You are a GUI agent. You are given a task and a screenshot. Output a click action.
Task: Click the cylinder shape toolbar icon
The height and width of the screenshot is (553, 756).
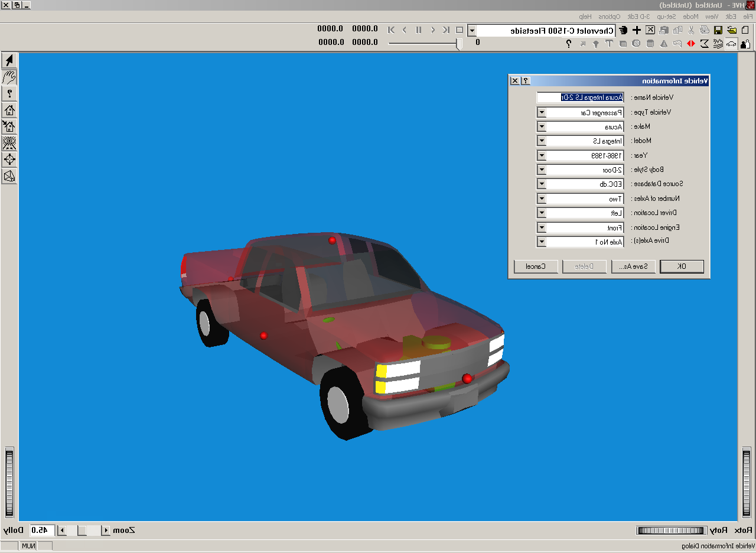pos(650,44)
